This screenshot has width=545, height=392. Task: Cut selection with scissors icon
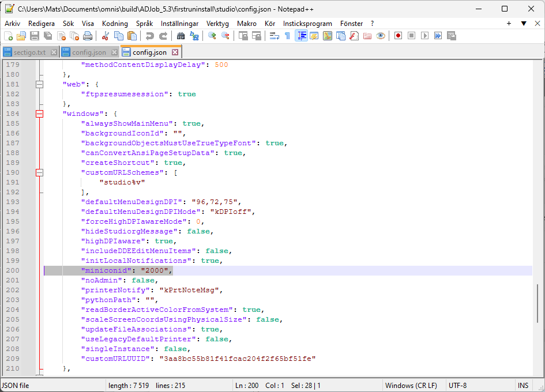[x=106, y=36]
